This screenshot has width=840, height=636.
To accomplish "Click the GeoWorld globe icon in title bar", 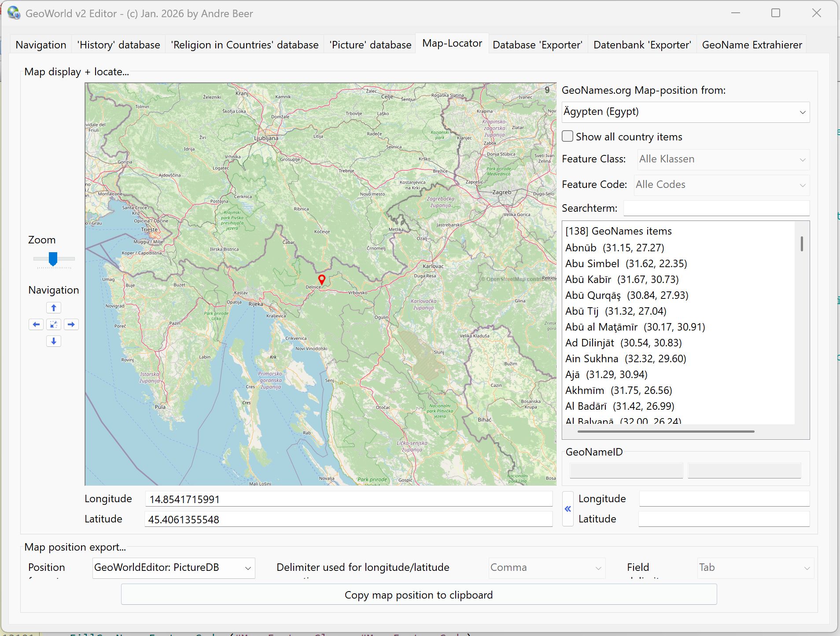I will [x=14, y=13].
